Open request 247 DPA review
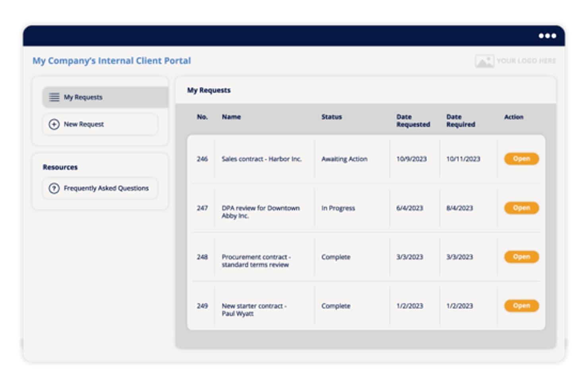This screenshot has height=392, width=588. click(x=521, y=208)
